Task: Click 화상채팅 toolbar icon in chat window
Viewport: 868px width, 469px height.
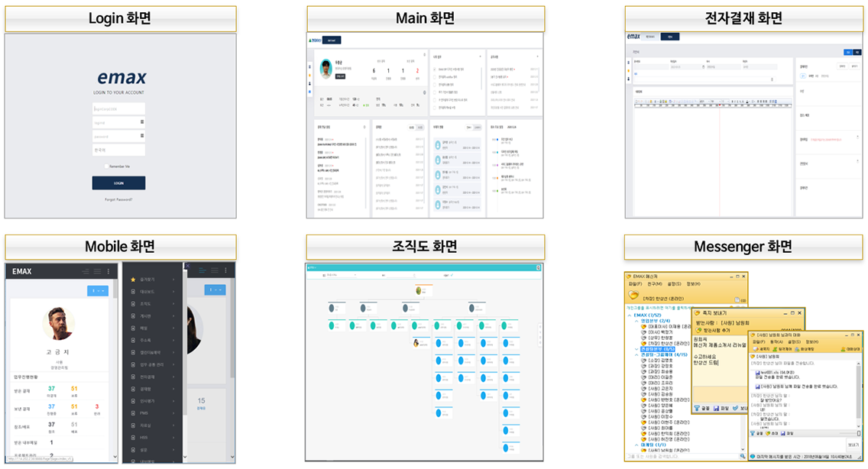Action: click(805, 349)
